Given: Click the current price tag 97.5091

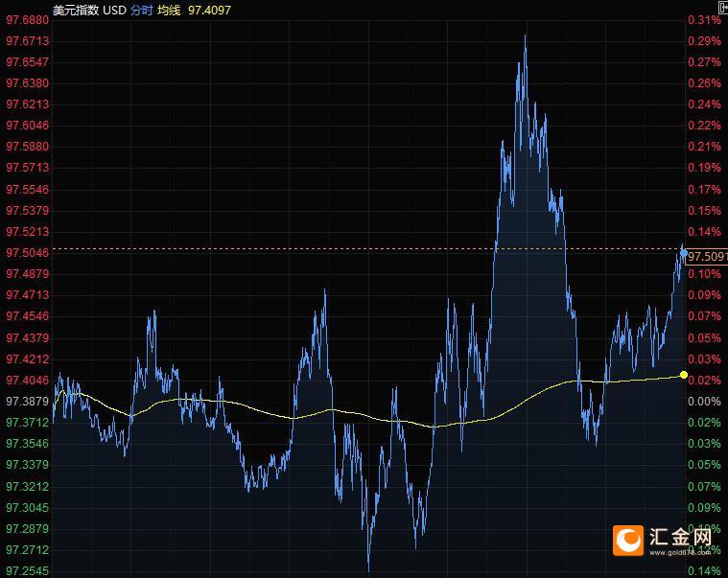Looking at the screenshot, I should click(707, 257).
